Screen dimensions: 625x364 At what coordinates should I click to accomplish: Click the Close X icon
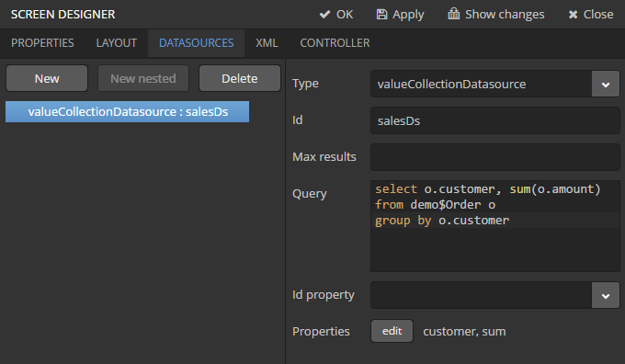coord(573,15)
